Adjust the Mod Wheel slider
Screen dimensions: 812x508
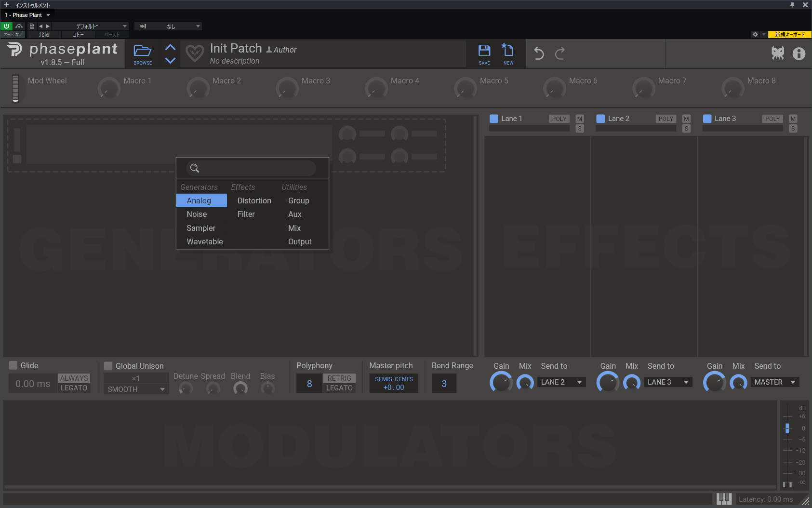point(15,88)
